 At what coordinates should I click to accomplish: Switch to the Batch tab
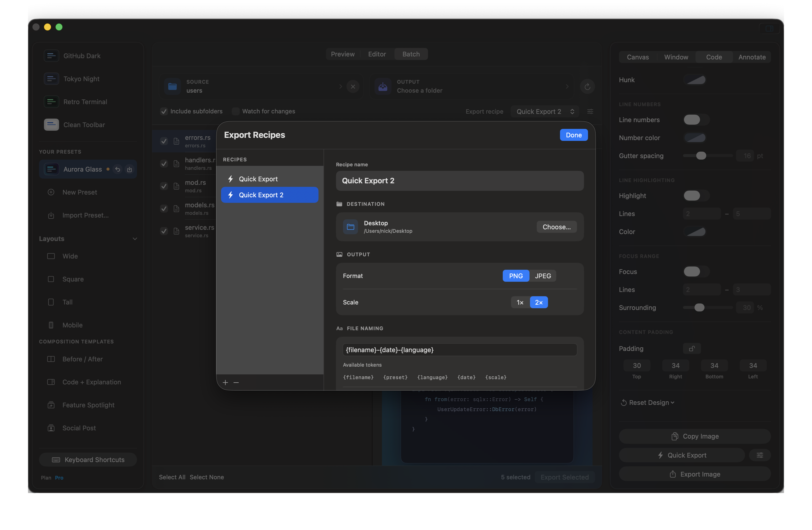(x=411, y=54)
